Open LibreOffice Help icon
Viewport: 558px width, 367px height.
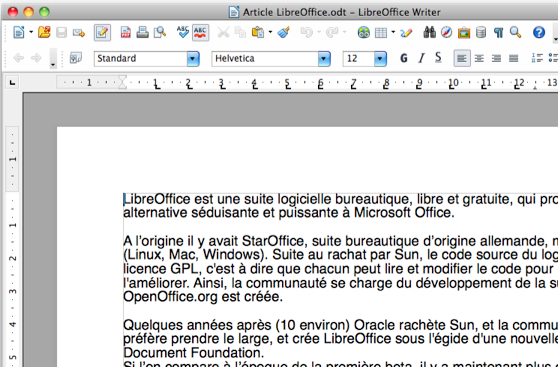pos(539,33)
